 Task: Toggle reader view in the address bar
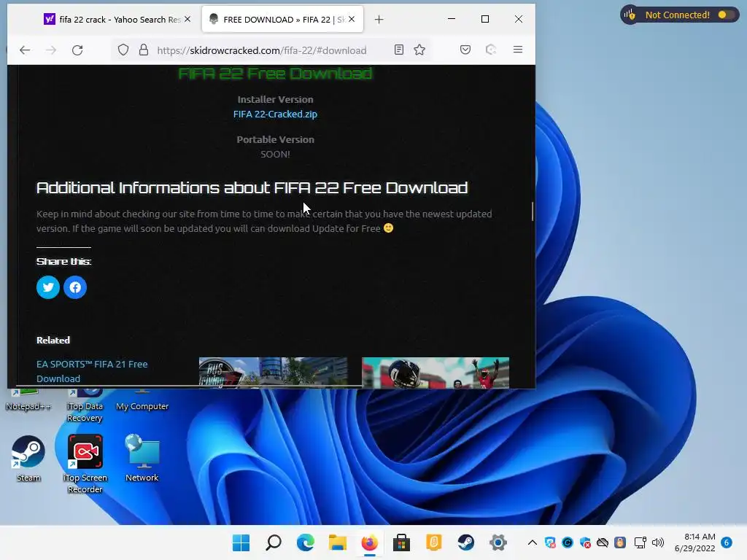pos(399,50)
